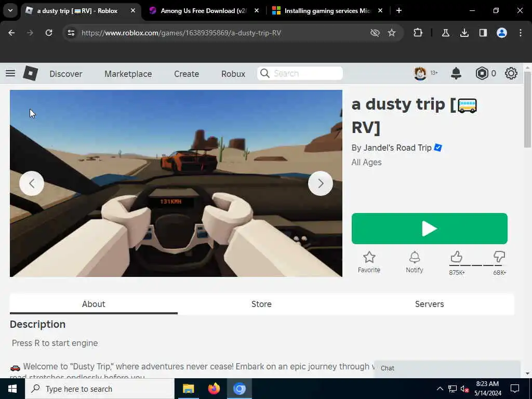
Task: Open Firefox from the taskbar
Action: pyautogui.click(x=214, y=389)
